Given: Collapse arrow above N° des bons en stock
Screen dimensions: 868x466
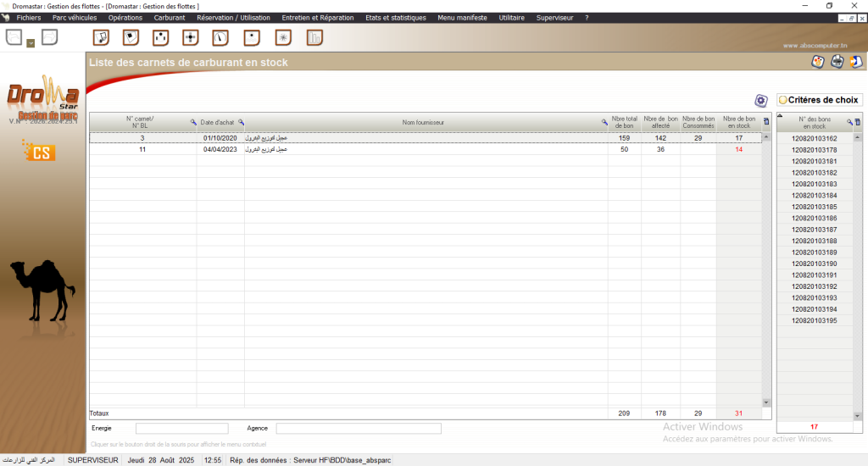Looking at the screenshot, I should 780,116.
